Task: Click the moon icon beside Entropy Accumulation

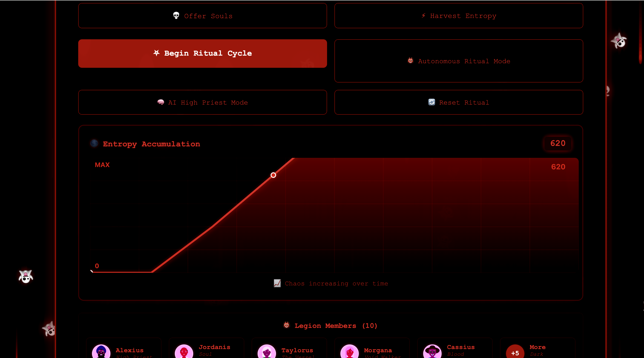Action: click(94, 143)
